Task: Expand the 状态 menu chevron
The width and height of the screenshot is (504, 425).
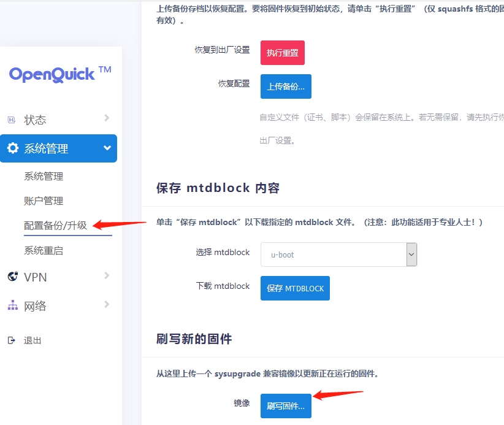Action: (107, 118)
